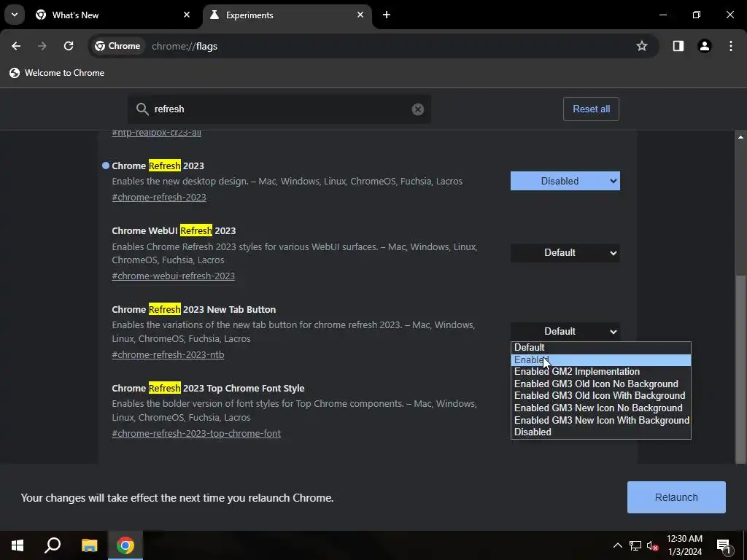Viewport: 747px width, 560px height.
Task: Click Chrome WebUI Refresh 2023 title
Action: point(174,231)
